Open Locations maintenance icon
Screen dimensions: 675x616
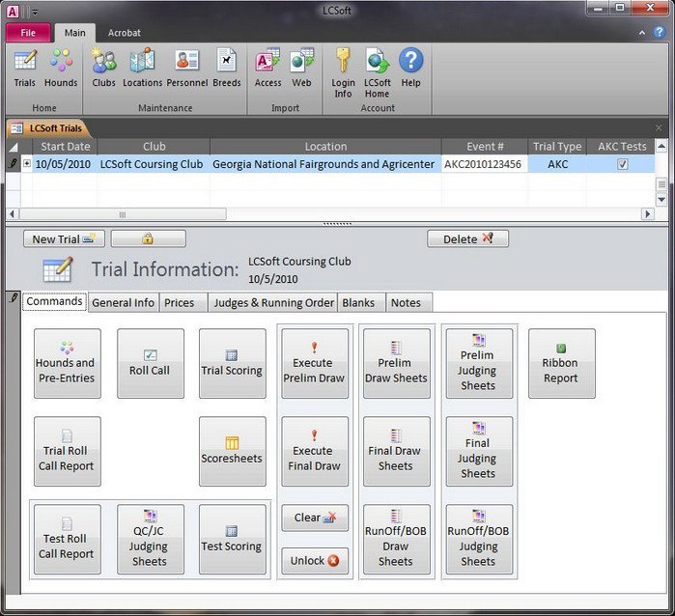click(x=143, y=68)
